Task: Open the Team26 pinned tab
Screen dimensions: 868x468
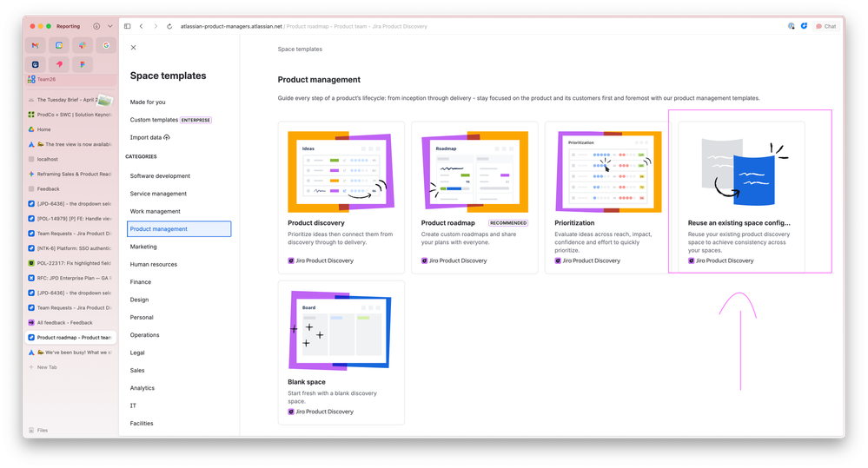Action: coord(71,79)
